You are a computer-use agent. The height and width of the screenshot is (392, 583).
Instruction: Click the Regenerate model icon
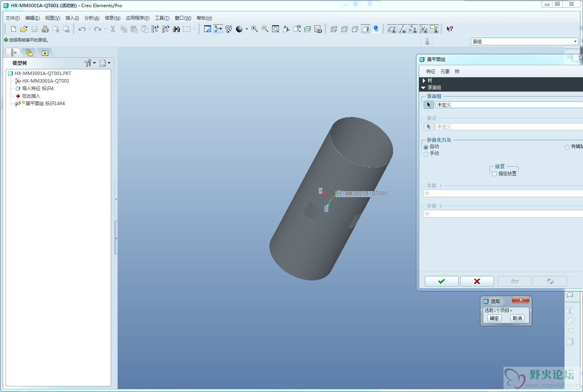point(155,29)
